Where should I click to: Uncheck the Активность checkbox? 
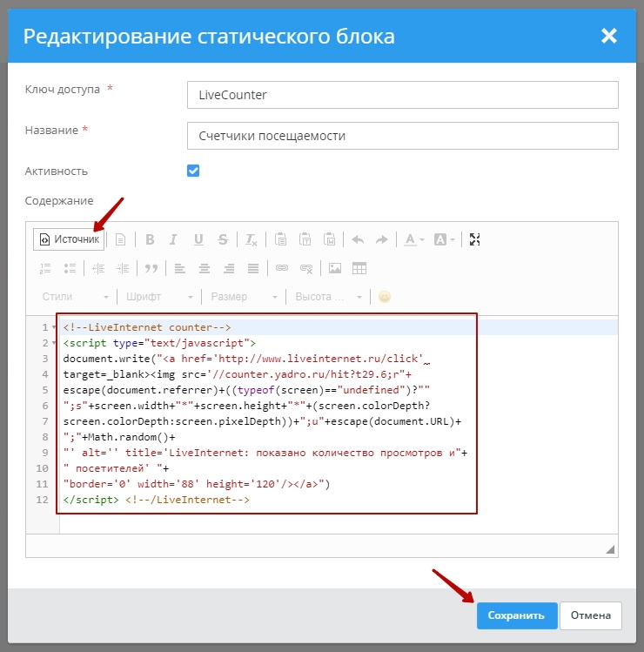[x=193, y=171]
